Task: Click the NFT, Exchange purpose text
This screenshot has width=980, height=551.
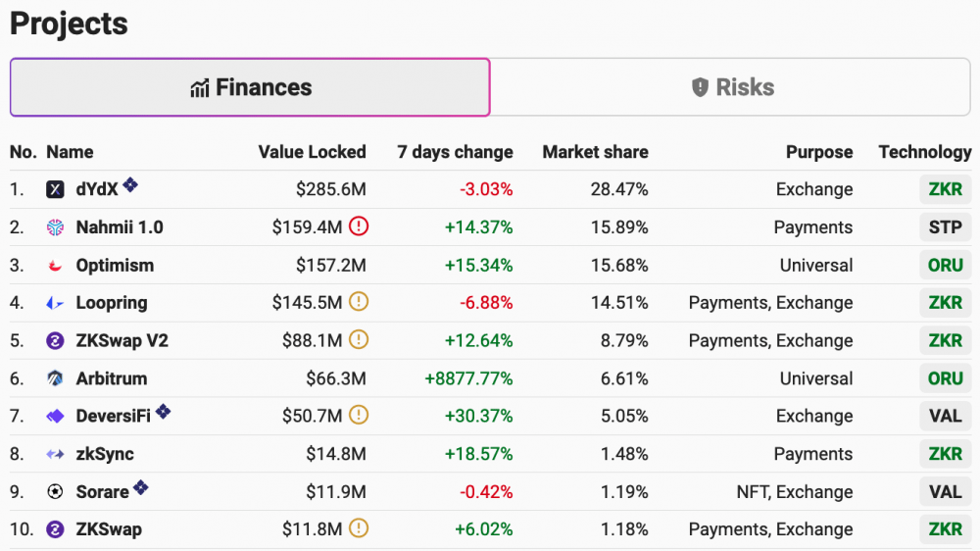Action: point(795,492)
